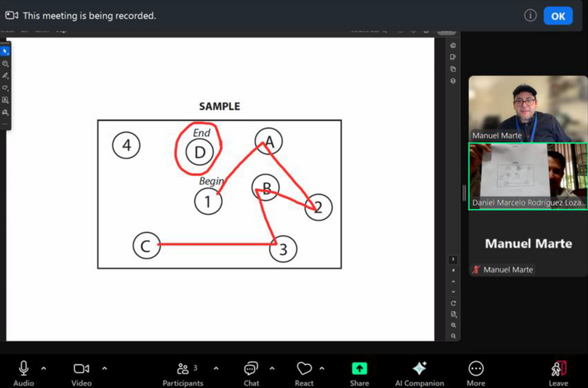Screen dimensions: 588x388
Task: Select Daniel Marcelo's video thumbnail
Action: 528,176
